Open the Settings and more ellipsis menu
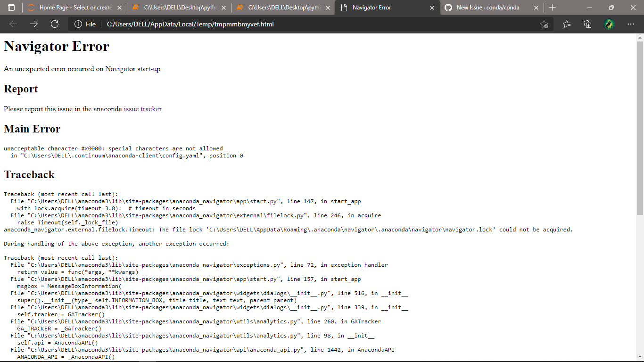 pos(630,24)
